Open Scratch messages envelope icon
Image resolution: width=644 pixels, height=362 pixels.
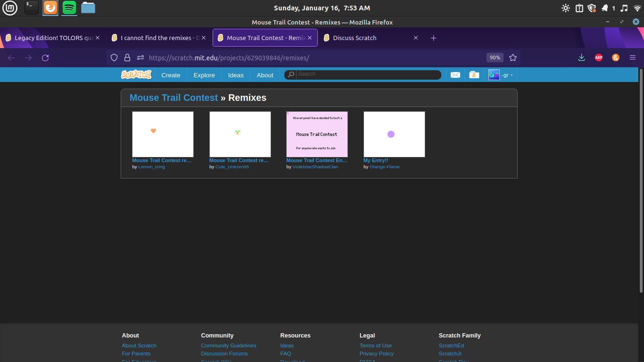pyautogui.click(x=455, y=75)
